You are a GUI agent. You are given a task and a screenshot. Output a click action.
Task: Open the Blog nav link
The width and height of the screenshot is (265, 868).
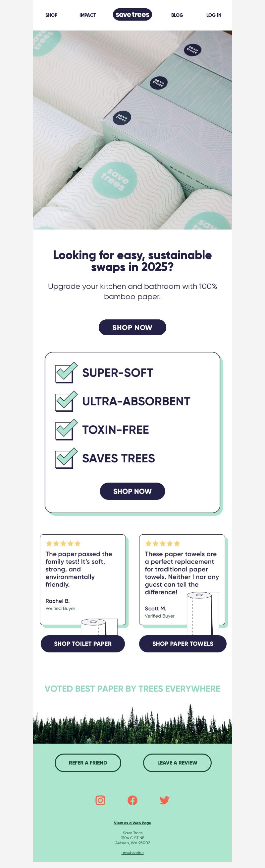coord(177,15)
